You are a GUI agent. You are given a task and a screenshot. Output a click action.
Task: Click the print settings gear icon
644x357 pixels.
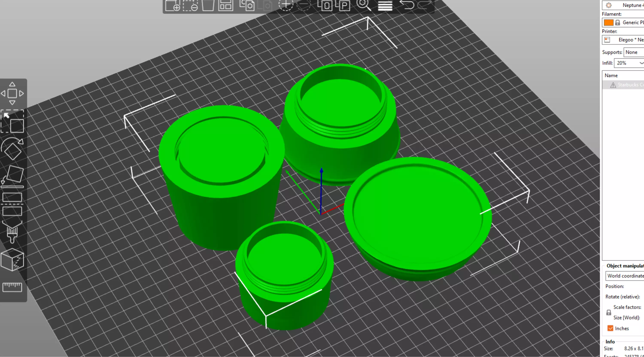pyautogui.click(x=609, y=5)
